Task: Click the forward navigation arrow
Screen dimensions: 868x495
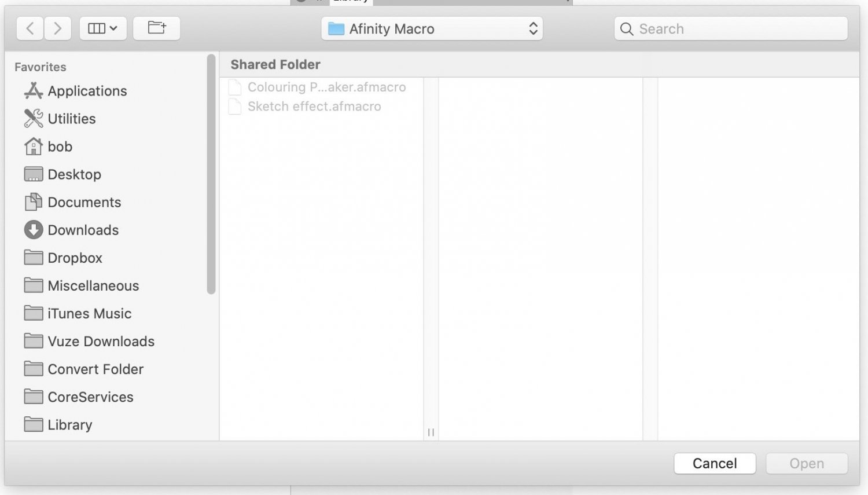Action: tap(57, 28)
